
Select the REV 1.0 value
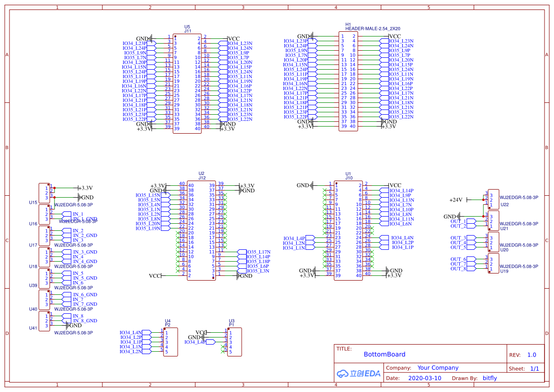point(531,355)
